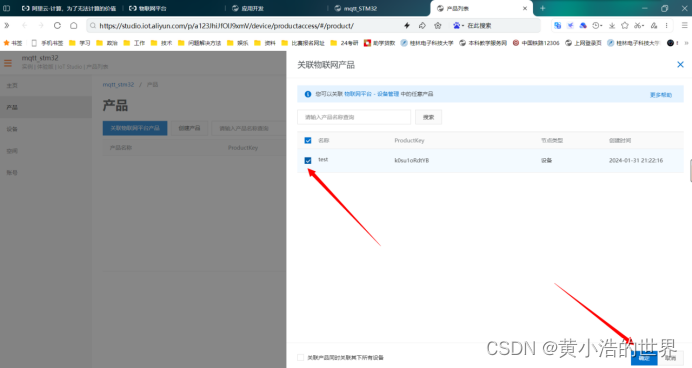Open the 本科教学服务网 bookmark
Viewport: 692px width, 368px height.
point(483,43)
